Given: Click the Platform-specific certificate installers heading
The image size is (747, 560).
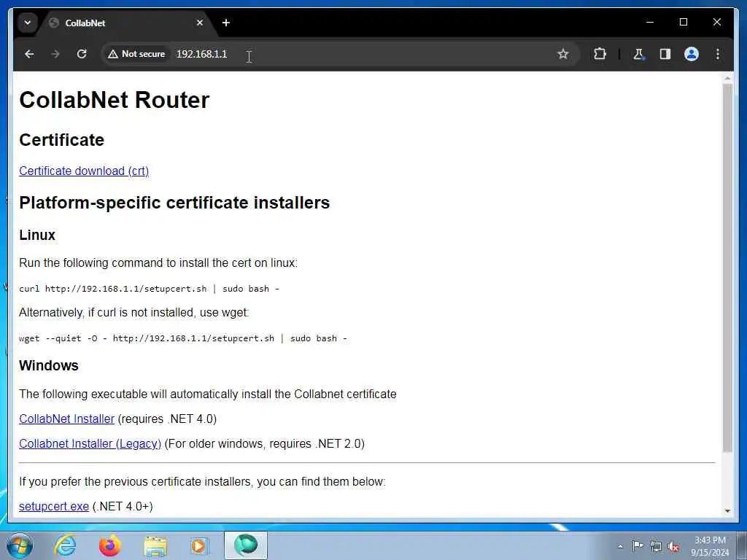Looking at the screenshot, I should (174, 203).
